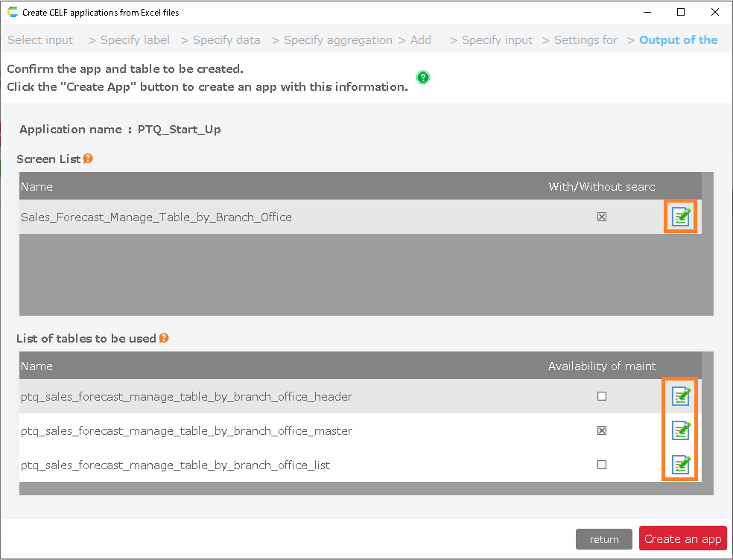The image size is (733, 560).
Task: Open edit icon for branch_office_list table
Action: pos(681,465)
